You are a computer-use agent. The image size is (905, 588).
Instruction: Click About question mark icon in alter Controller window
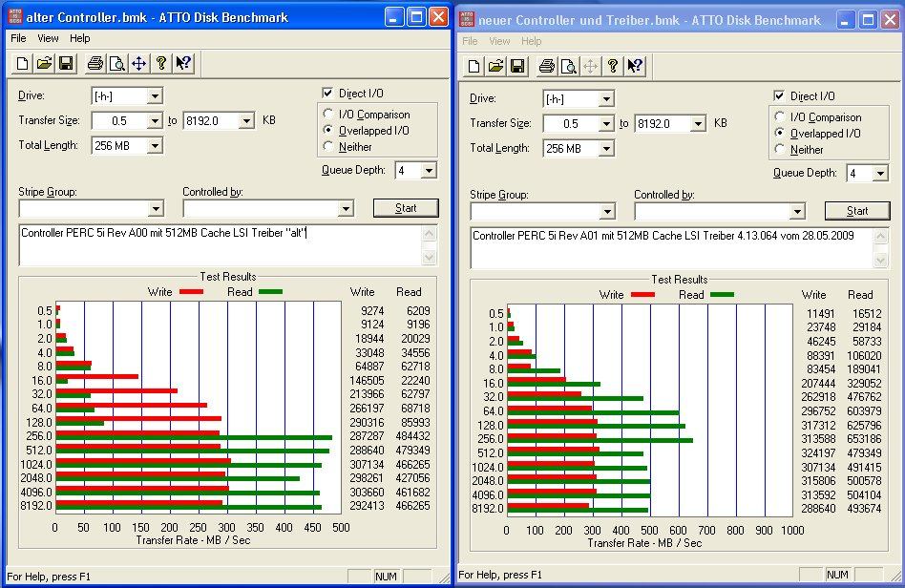pyautogui.click(x=161, y=63)
